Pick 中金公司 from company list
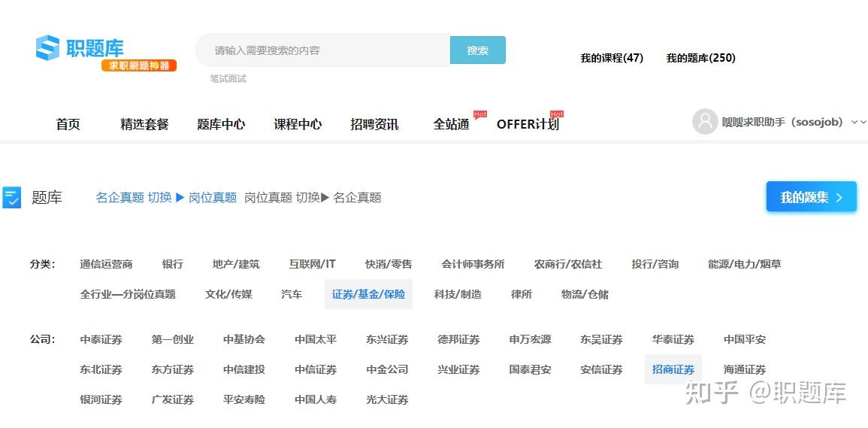Screen dimensions: 868x428 (387, 369)
